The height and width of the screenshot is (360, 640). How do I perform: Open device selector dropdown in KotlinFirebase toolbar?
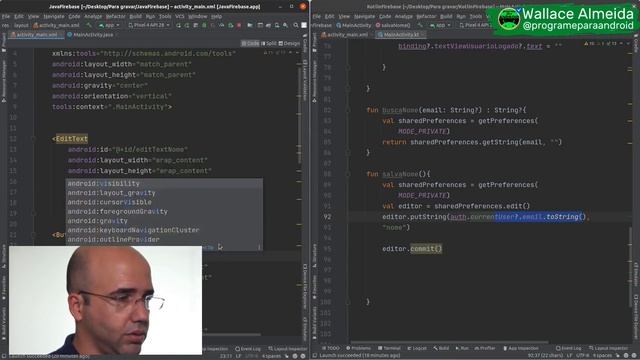point(476,25)
